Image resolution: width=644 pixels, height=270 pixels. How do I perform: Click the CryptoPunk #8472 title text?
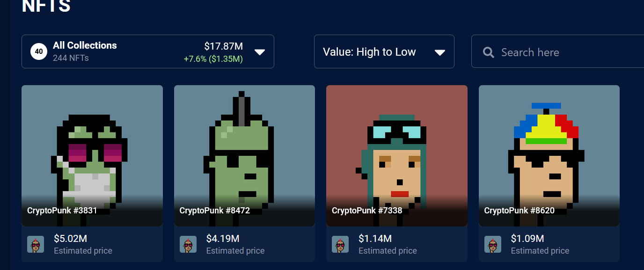tap(215, 211)
